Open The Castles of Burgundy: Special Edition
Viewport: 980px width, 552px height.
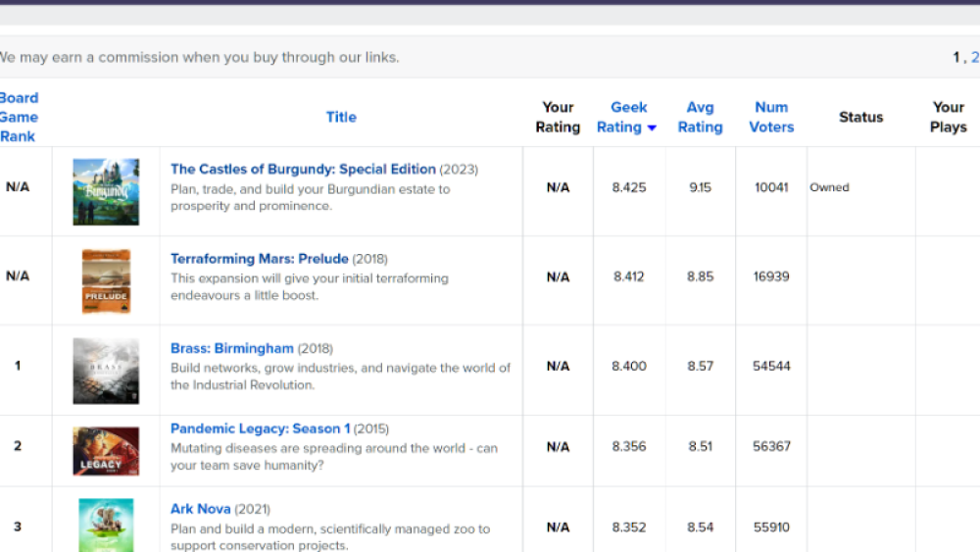point(303,169)
